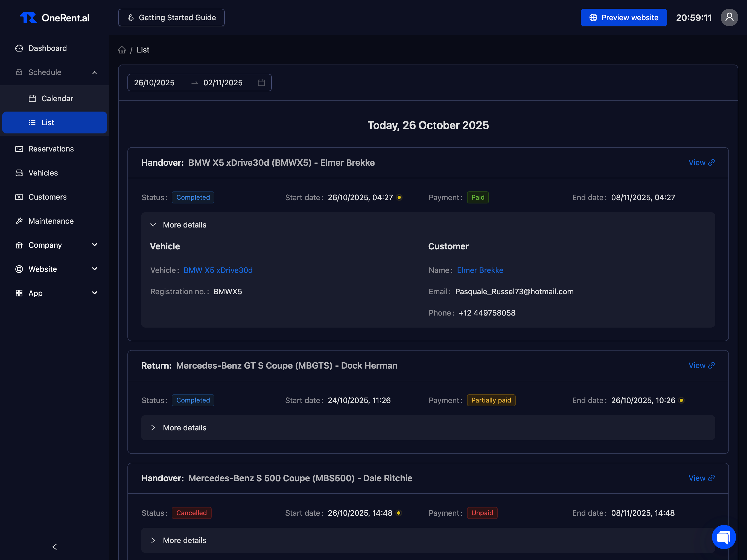Image resolution: width=747 pixels, height=560 pixels.
Task: Open the Calendar schedule view
Action: click(57, 98)
